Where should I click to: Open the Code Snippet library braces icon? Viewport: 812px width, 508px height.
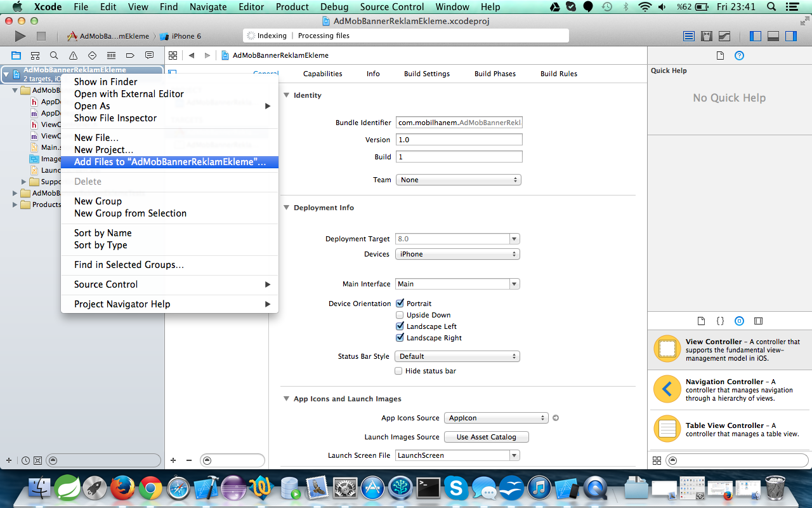720,321
